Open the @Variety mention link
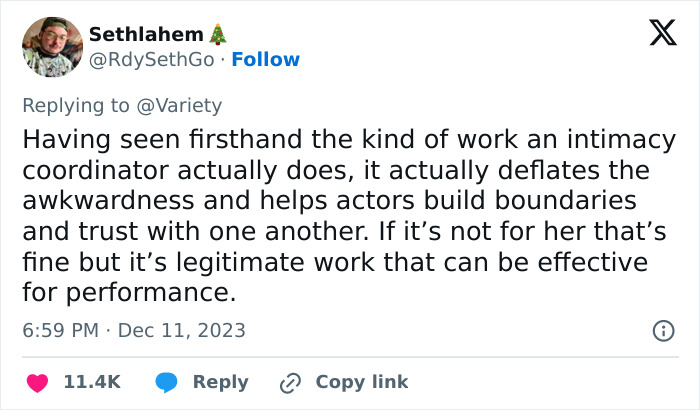700x410 pixels. 181,105
